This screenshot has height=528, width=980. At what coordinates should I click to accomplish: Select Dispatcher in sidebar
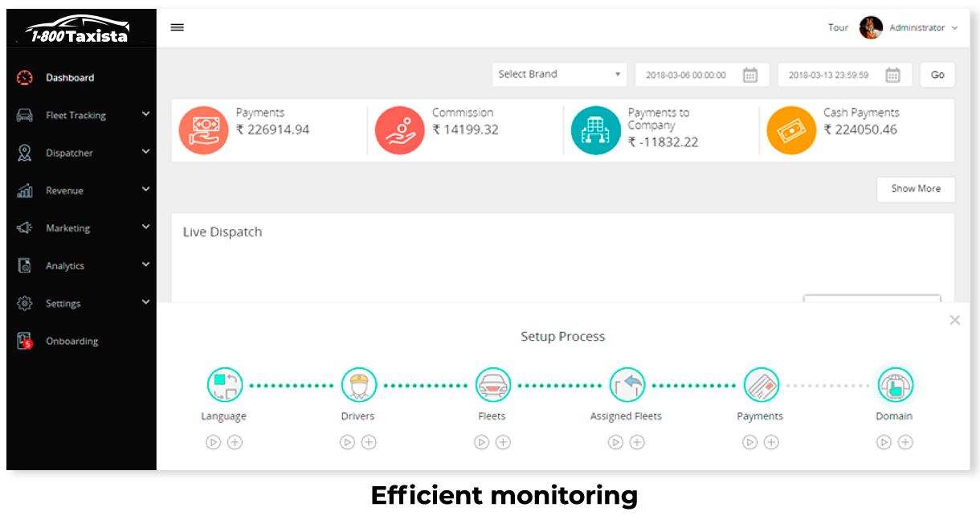(81, 153)
